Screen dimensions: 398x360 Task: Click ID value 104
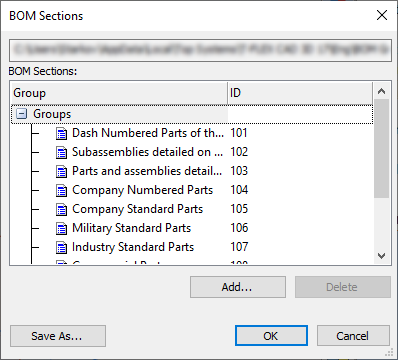239,190
